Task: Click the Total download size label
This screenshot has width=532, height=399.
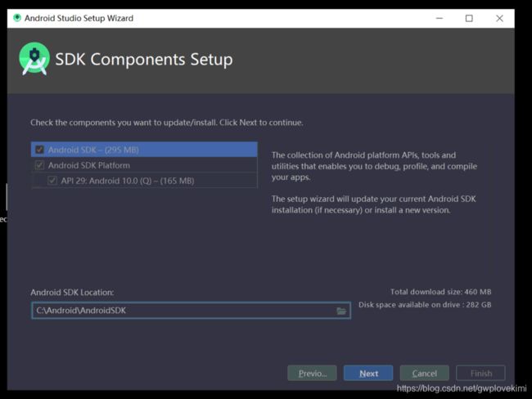Action: [441, 292]
